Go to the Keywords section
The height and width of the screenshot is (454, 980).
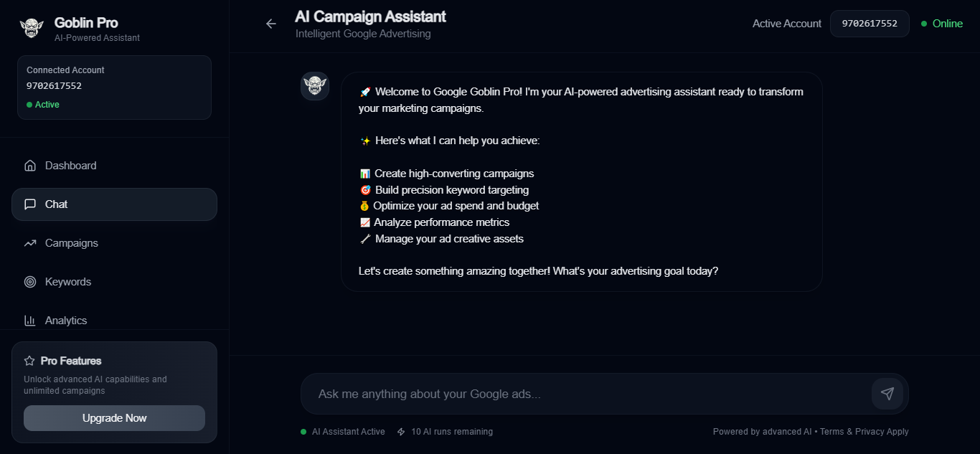68,282
